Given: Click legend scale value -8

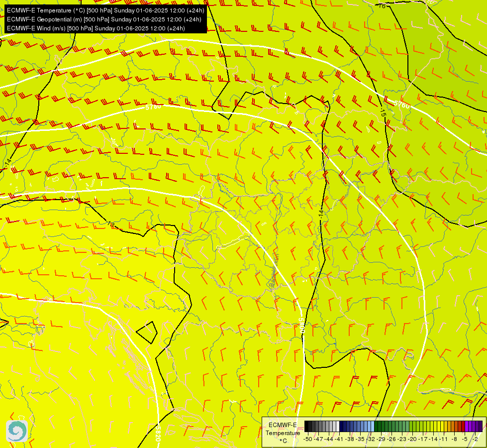Looking at the screenshot, I should (454, 439).
